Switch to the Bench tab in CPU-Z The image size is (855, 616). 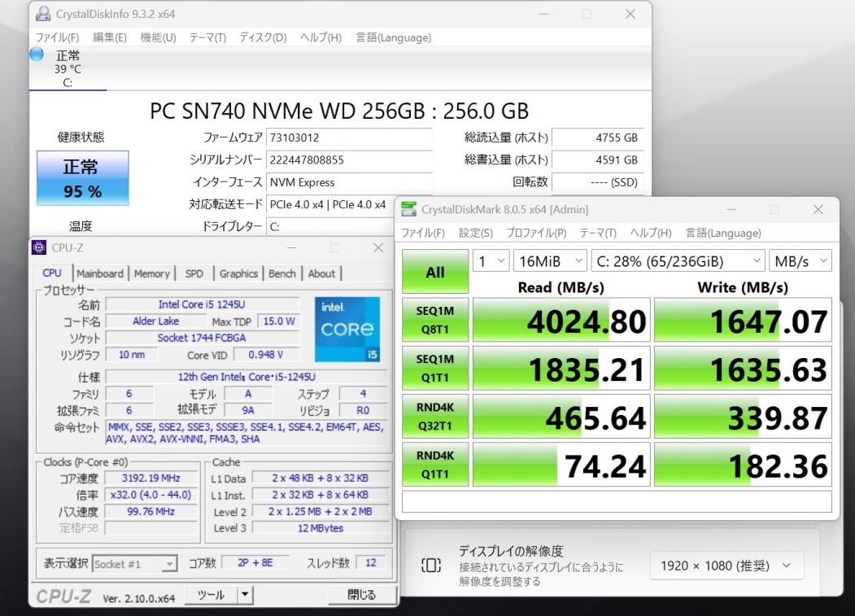282,274
